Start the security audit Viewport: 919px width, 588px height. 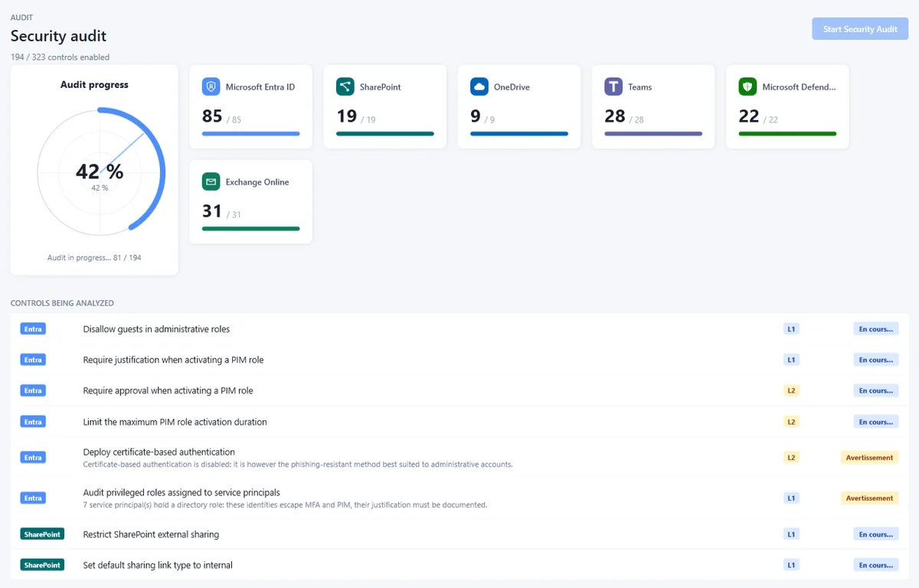(x=860, y=29)
